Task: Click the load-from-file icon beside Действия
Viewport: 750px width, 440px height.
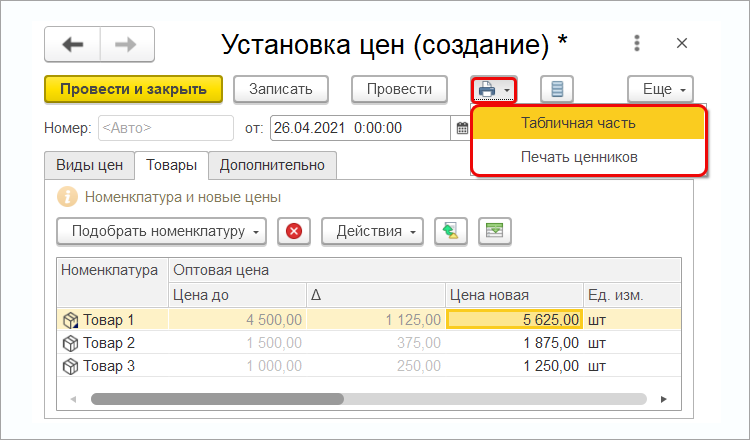Action: tap(451, 231)
